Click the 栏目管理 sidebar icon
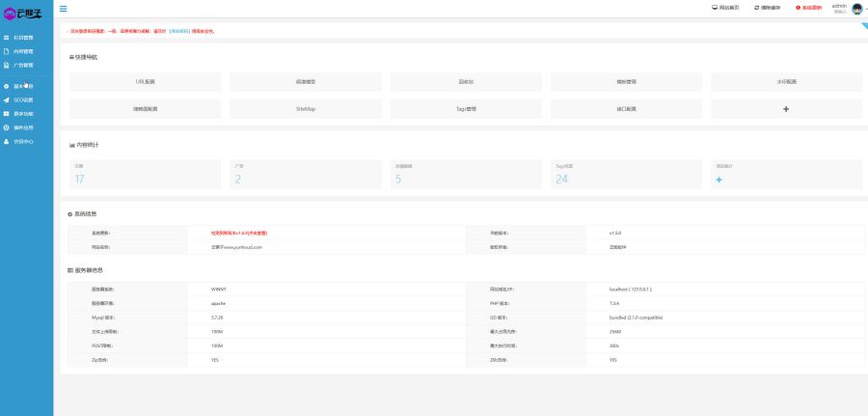868x416 pixels. pyautogui.click(x=7, y=38)
